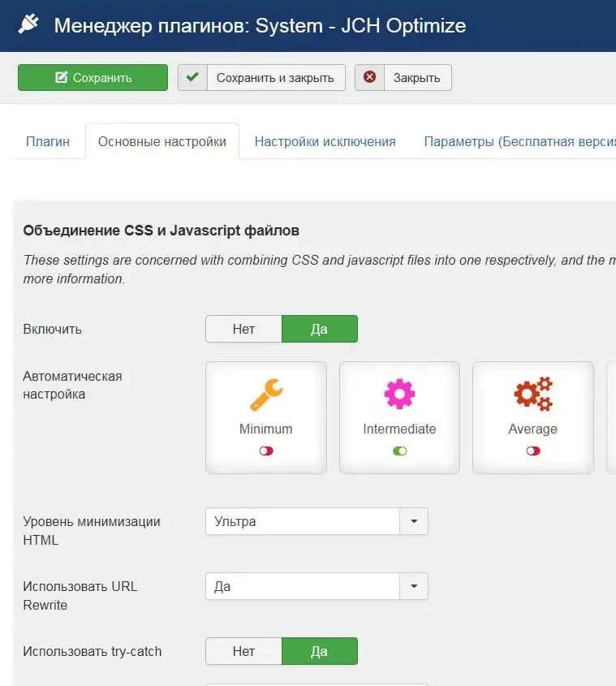Click the Minimum preset label
616x686 pixels.
click(x=266, y=429)
